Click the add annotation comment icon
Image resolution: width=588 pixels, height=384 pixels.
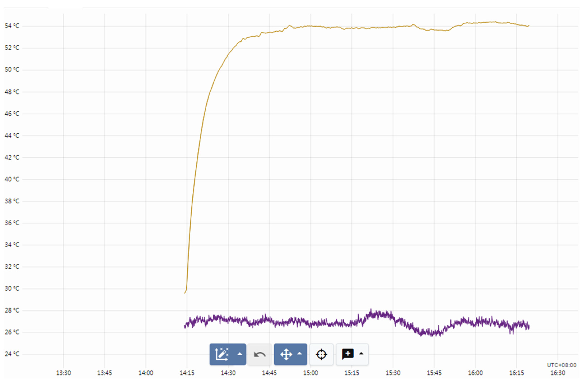(348, 354)
